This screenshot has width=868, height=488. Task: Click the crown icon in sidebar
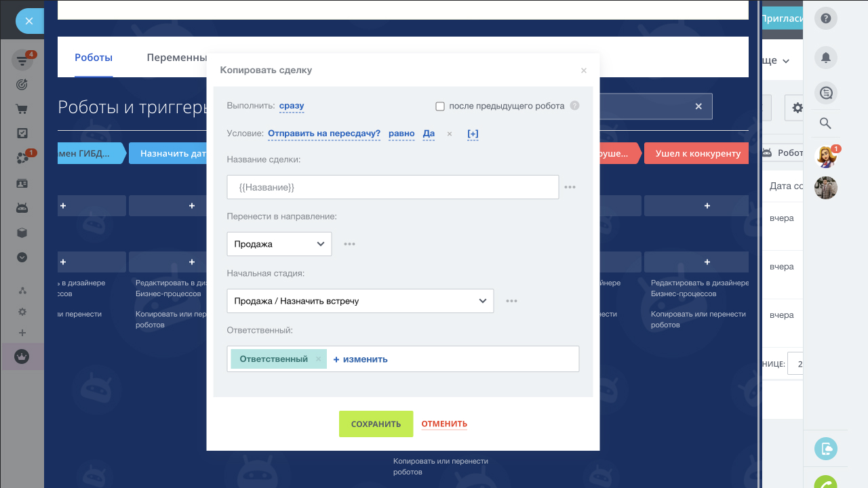(22, 357)
